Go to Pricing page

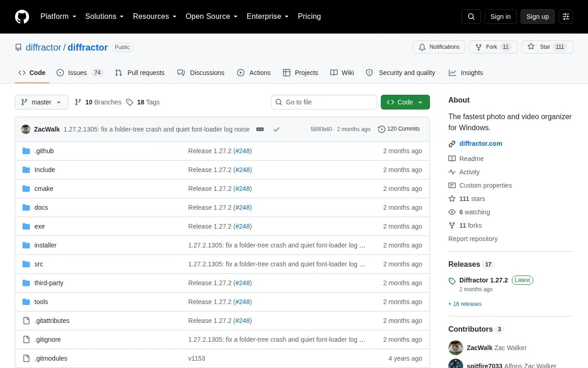pyautogui.click(x=309, y=17)
